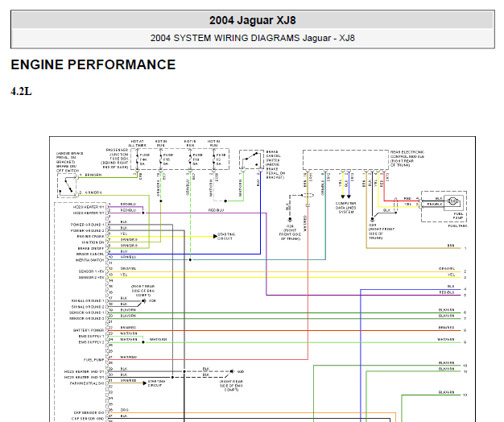Click the 'BRAKE ON/OFF' pin label
The image size is (504, 422).
tap(91, 248)
